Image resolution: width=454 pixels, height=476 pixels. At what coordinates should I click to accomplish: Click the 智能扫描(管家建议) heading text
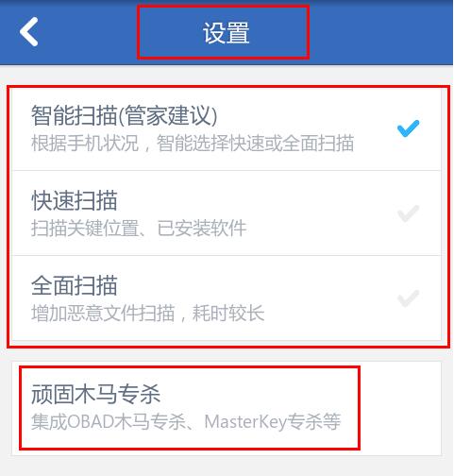tap(125, 116)
